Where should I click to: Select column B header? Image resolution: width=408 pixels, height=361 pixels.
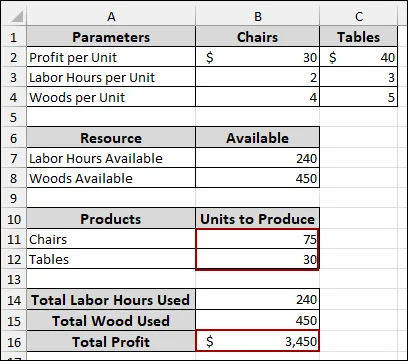tap(257, 16)
